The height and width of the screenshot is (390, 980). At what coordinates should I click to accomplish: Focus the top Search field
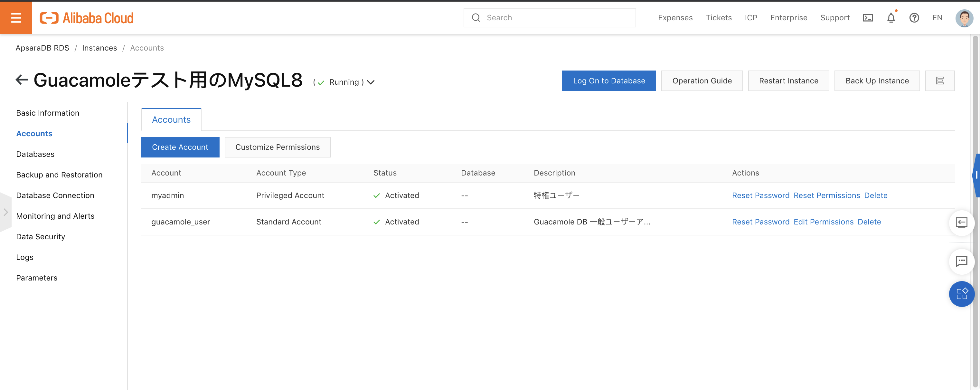point(549,18)
